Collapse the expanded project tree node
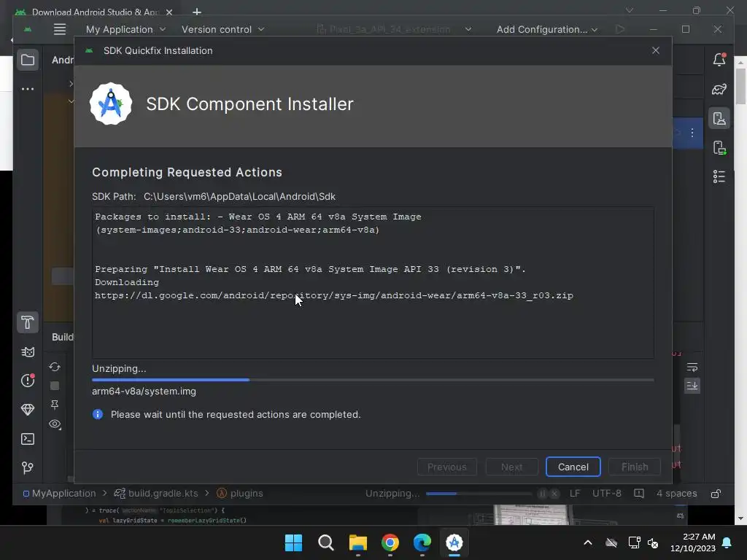Screen dimensions: 747x560 coord(71,101)
